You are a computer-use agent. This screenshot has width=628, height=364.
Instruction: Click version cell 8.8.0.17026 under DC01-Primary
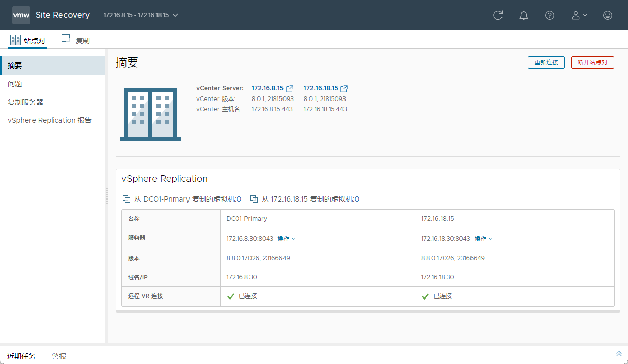click(x=258, y=258)
